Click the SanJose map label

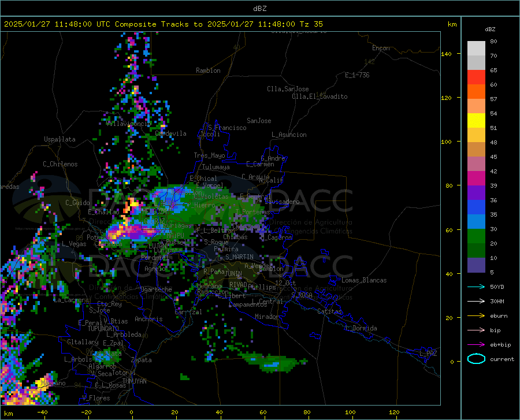coord(259,121)
